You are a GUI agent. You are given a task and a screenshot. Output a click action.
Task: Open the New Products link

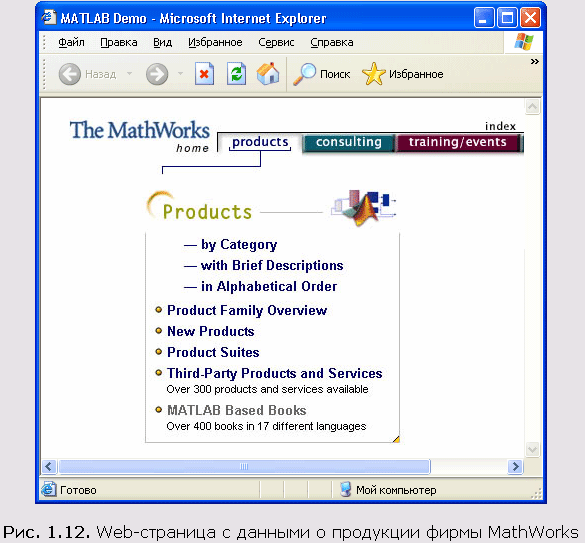pos(210,331)
